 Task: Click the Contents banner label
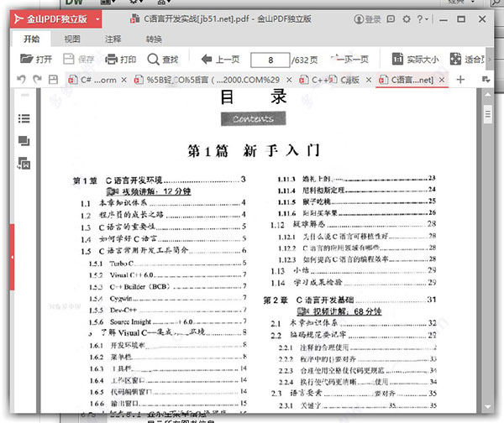(254, 119)
